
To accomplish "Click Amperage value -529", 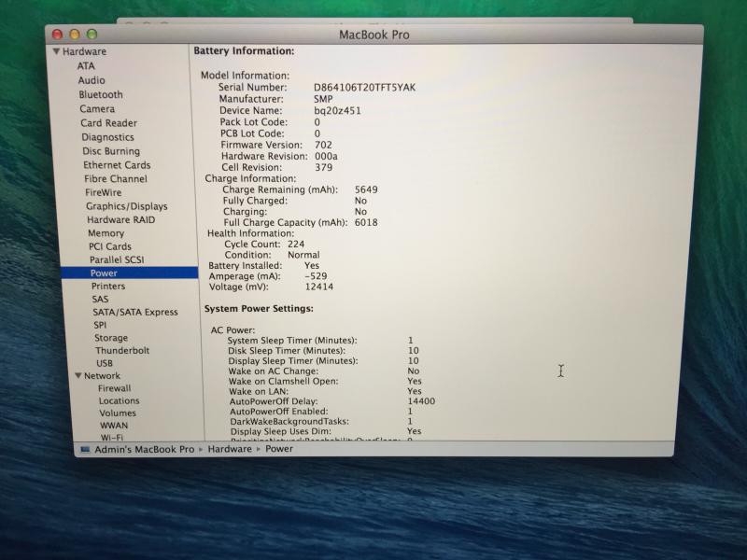I will 316,275.
